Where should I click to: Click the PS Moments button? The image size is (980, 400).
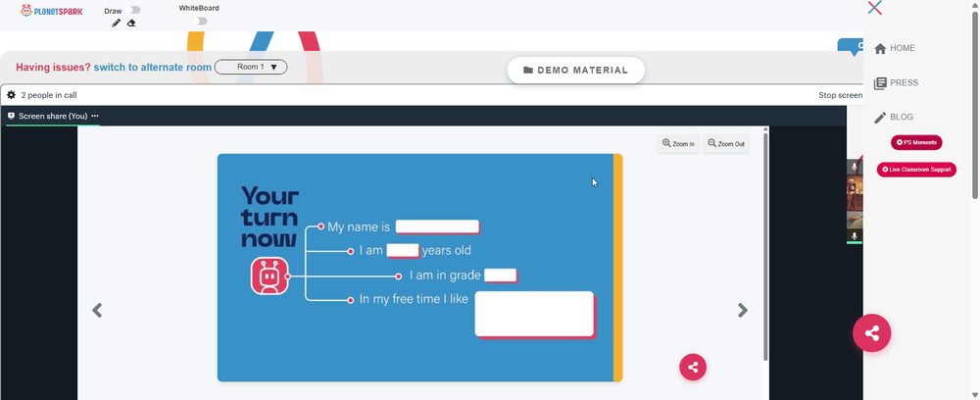tap(916, 142)
